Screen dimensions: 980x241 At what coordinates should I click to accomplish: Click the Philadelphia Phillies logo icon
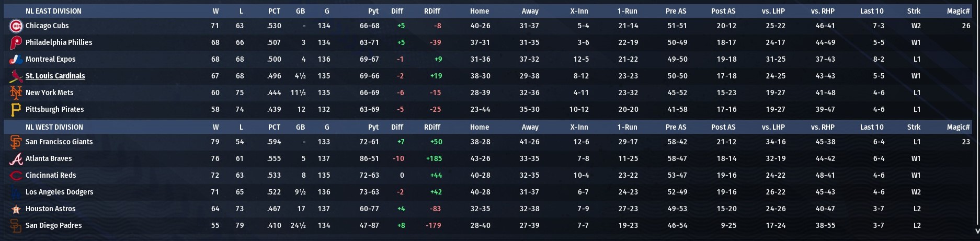(x=16, y=42)
